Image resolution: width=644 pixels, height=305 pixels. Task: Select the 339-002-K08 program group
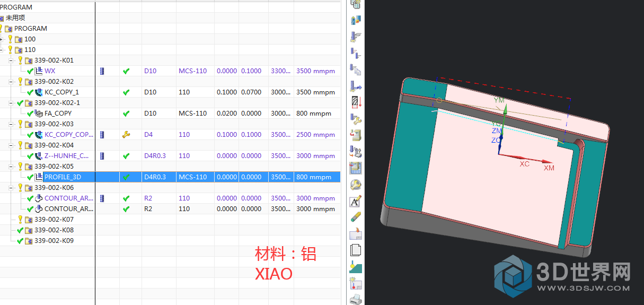click(x=54, y=230)
